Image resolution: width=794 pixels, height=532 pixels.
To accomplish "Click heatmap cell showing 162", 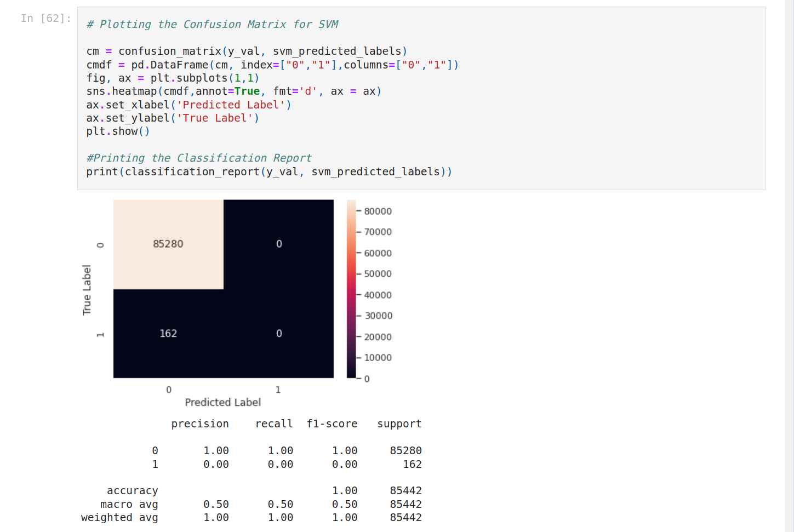I will (168, 334).
